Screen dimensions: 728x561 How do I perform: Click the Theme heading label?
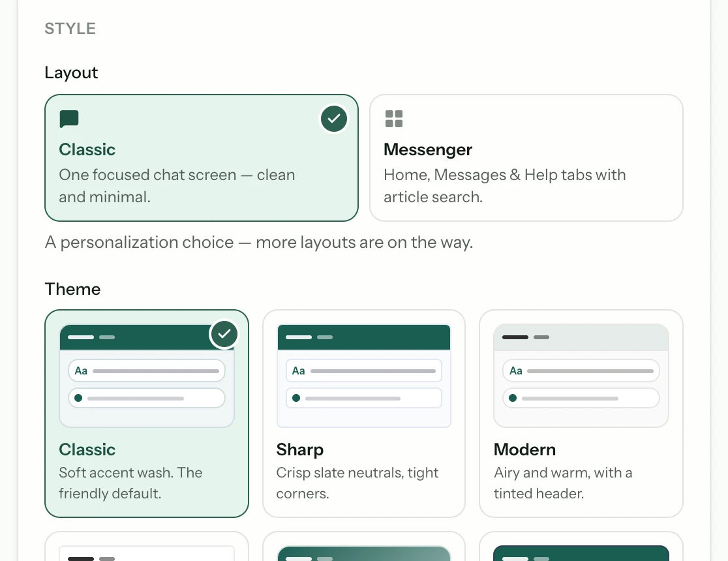(x=72, y=289)
